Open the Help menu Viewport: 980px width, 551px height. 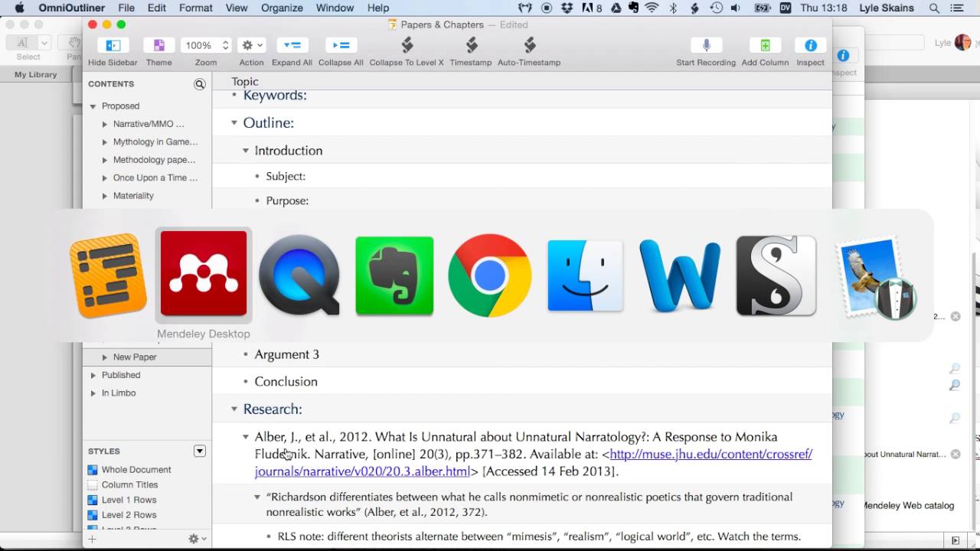(x=378, y=8)
